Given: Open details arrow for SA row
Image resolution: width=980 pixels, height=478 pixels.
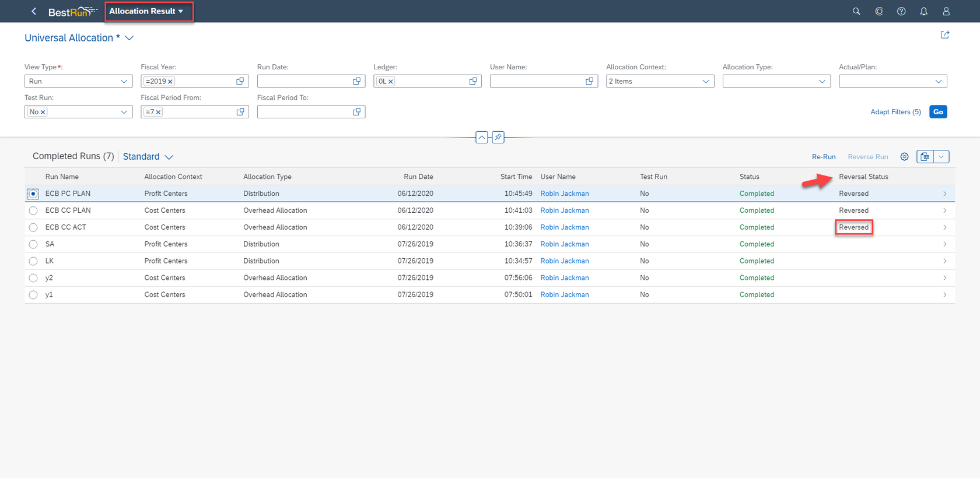Looking at the screenshot, I should 945,244.
